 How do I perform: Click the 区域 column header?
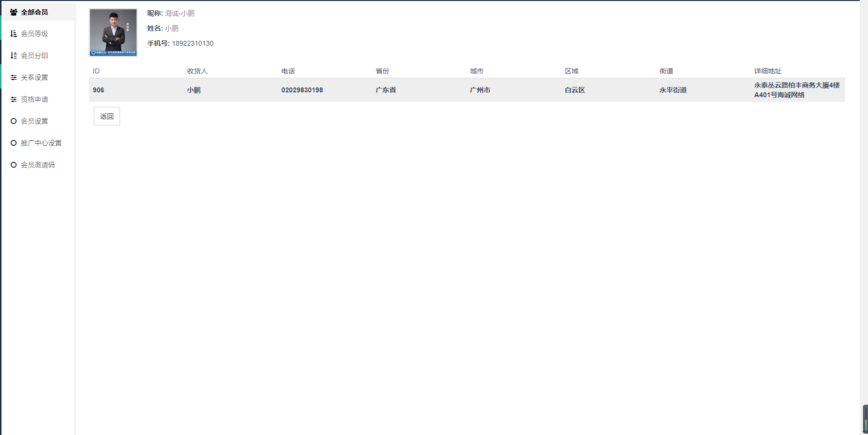click(x=572, y=71)
